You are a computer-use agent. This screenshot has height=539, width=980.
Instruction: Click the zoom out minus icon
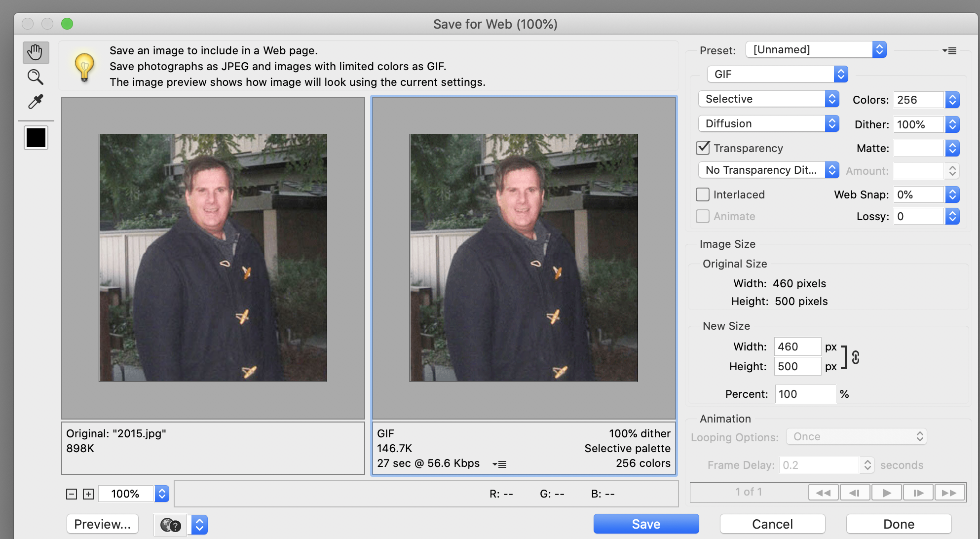click(72, 494)
